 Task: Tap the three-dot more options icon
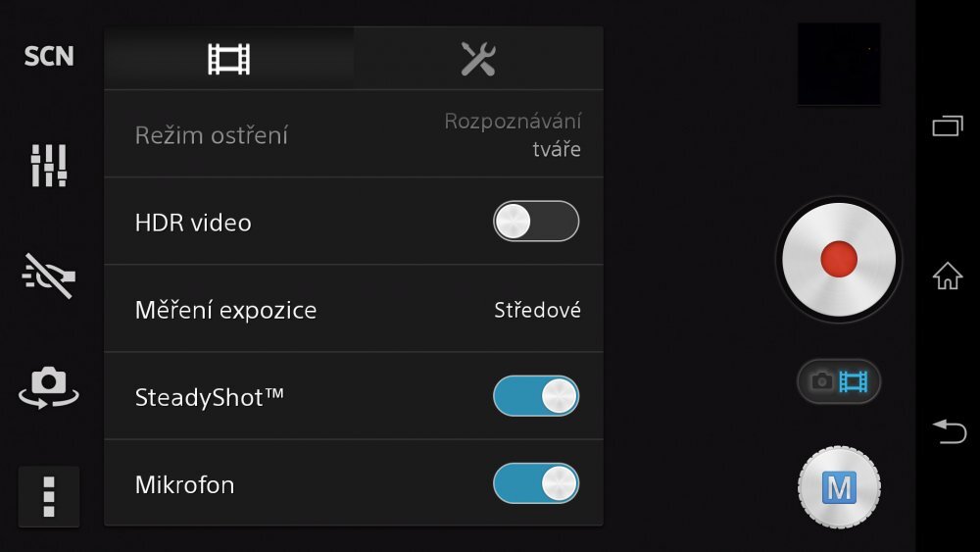click(x=49, y=496)
